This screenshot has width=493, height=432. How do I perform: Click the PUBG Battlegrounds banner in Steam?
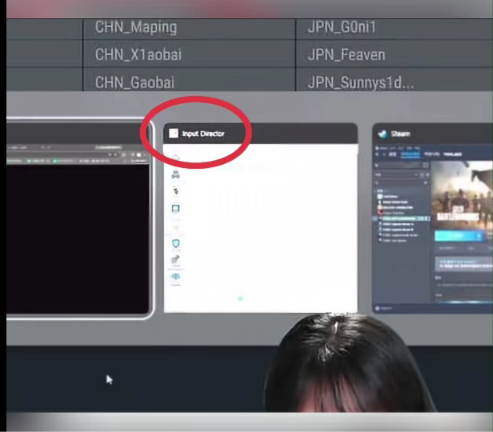[462, 195]
